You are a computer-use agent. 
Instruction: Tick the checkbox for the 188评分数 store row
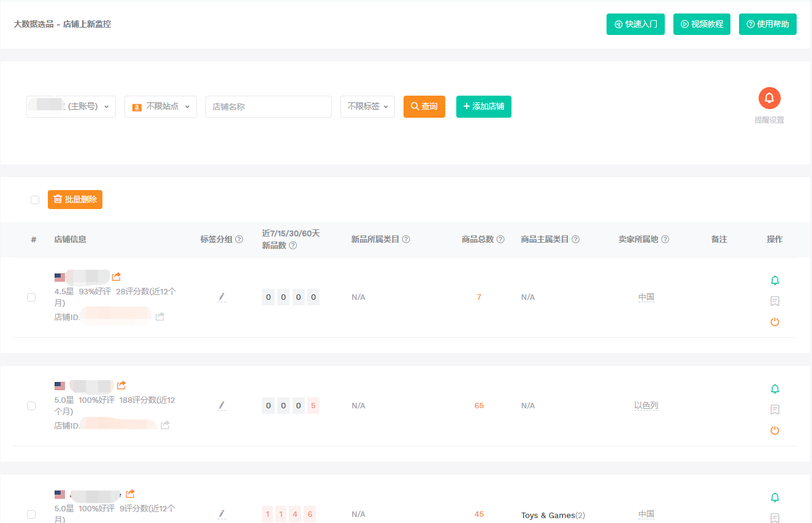pos(31,406)
